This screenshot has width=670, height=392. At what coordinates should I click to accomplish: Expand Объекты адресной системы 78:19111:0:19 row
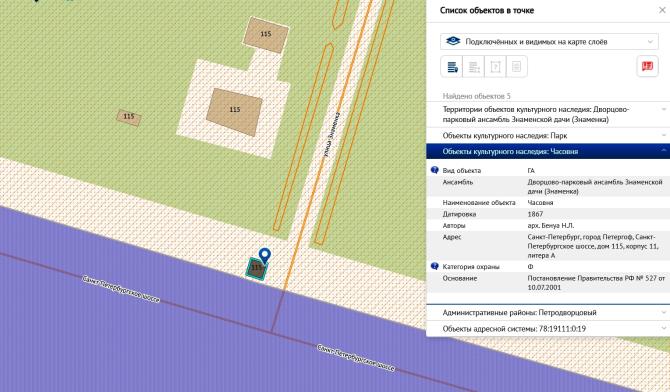pos(548,329)
